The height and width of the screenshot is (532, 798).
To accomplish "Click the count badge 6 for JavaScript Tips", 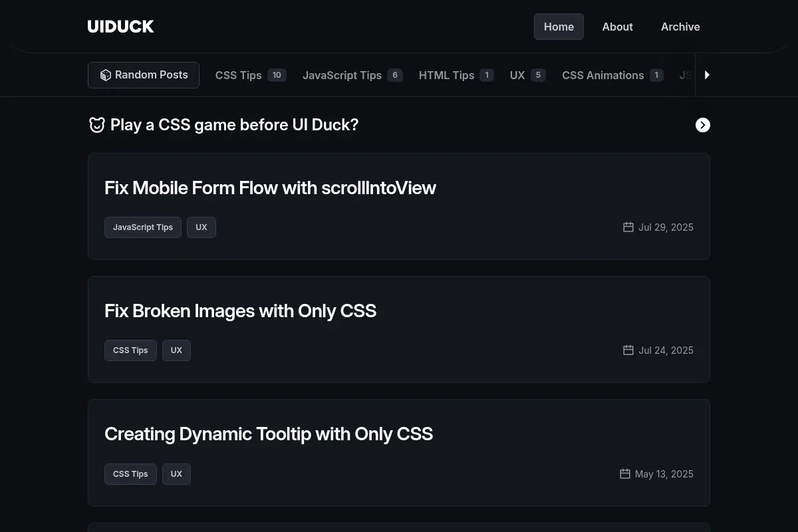I will (395, 75).
